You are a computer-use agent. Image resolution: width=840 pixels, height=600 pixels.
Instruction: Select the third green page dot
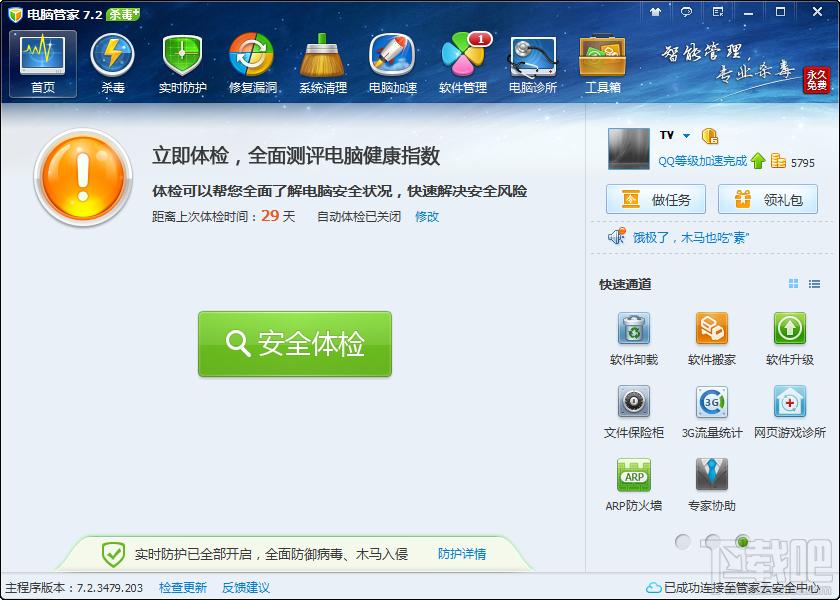point(742,542)
